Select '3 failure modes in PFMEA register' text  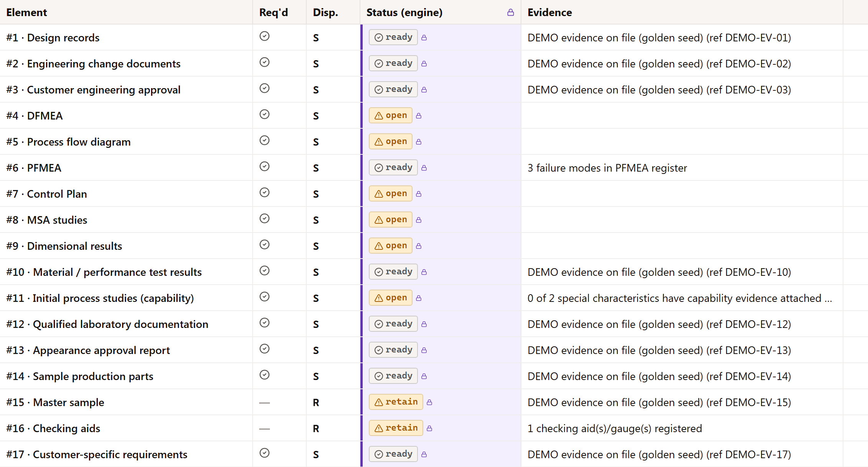pyautogui.click(x=607, y=168)
